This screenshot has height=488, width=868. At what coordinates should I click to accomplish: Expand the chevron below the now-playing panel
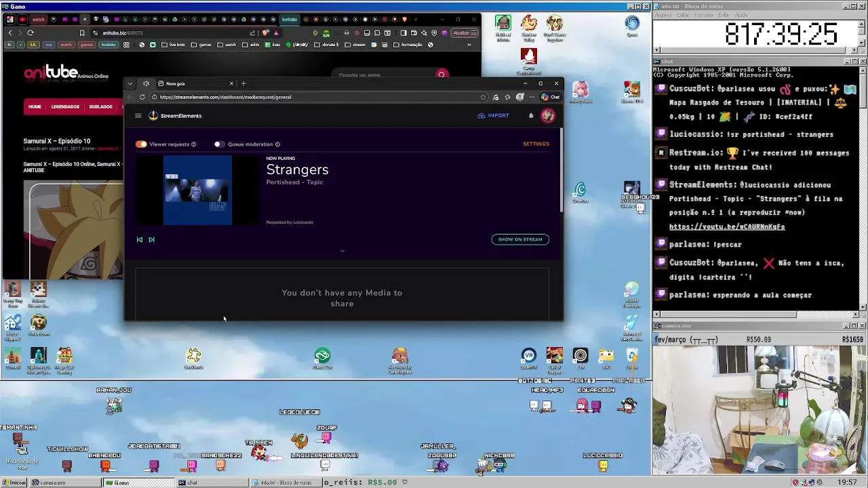point(342,251)
